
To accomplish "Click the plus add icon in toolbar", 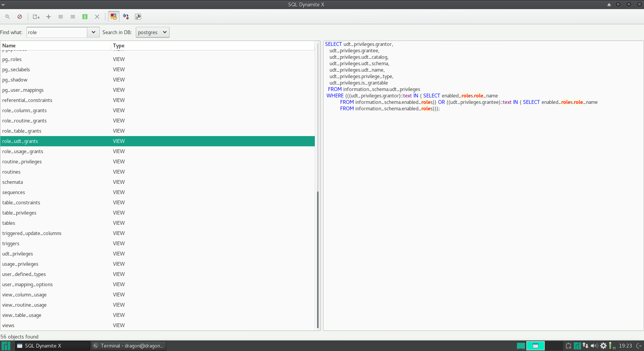I will [x=49, y=17].
